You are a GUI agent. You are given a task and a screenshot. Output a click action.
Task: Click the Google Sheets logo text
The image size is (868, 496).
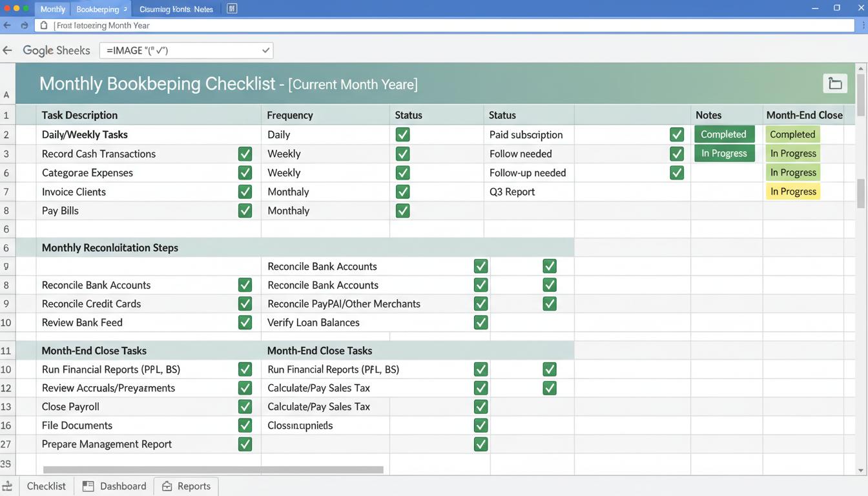click(x=56, y=50)
